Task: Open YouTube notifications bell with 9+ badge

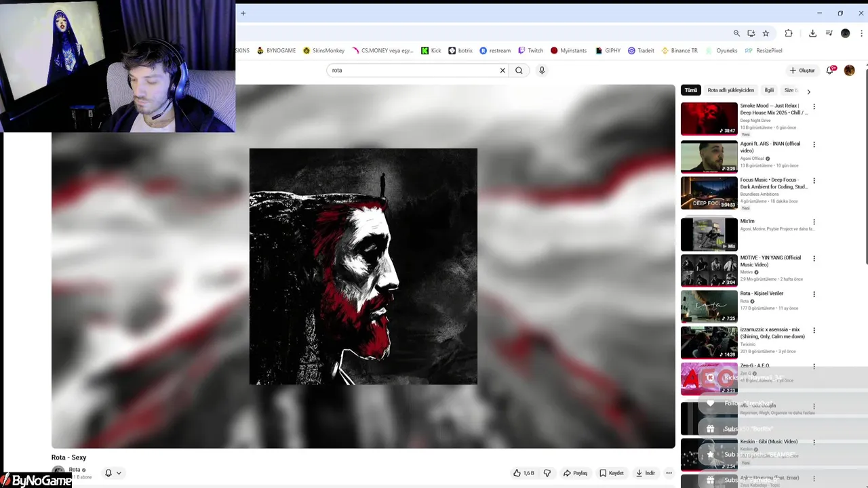Action: [x=831, y=70]
